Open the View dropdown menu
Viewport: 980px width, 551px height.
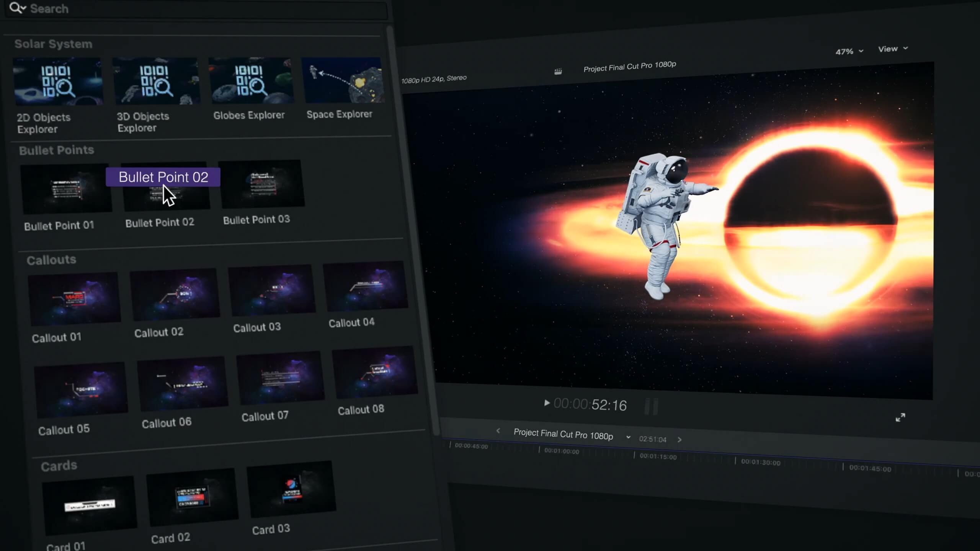892,49
